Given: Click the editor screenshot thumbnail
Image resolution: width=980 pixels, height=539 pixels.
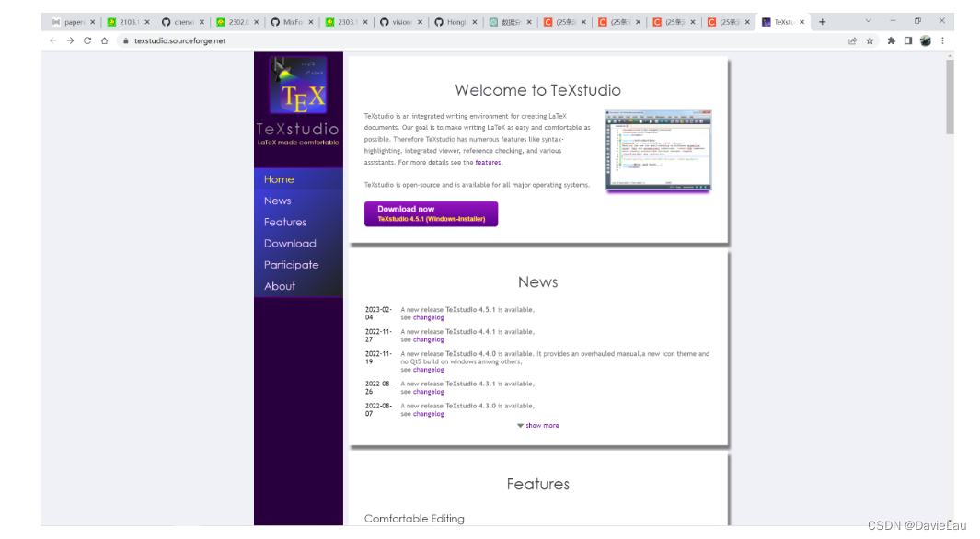Looking at the screenshot, I should pos(657,149).
